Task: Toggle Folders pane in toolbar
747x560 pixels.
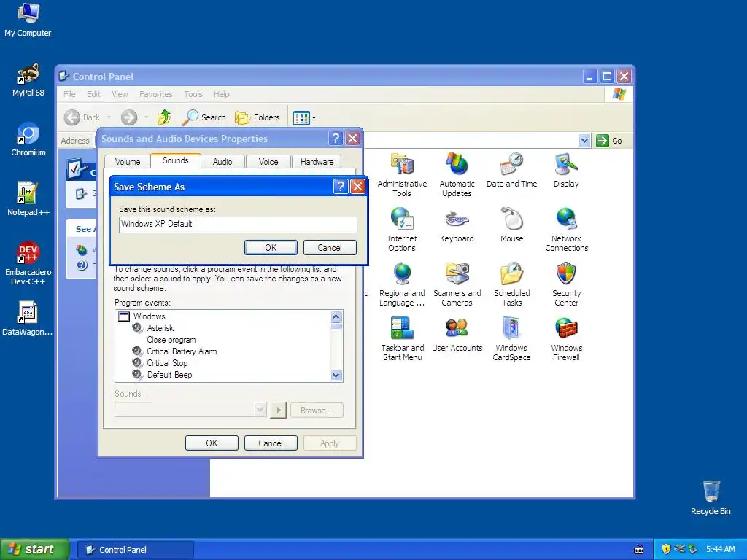Action: [x=258, y=117]
